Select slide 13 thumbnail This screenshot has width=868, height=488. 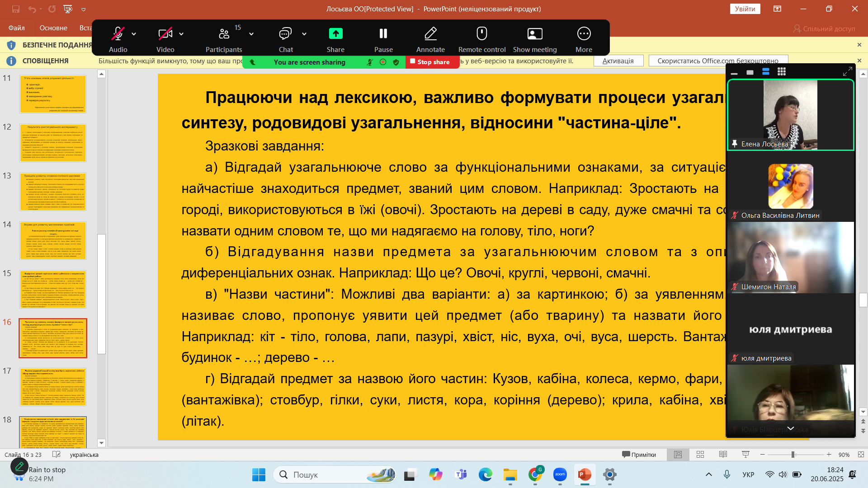point(53,192)
